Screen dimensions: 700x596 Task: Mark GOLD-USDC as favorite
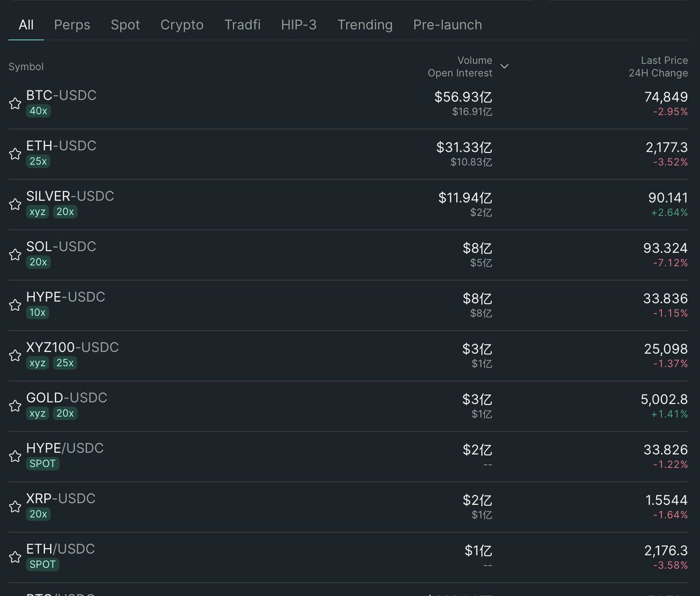tap(15, 406)
